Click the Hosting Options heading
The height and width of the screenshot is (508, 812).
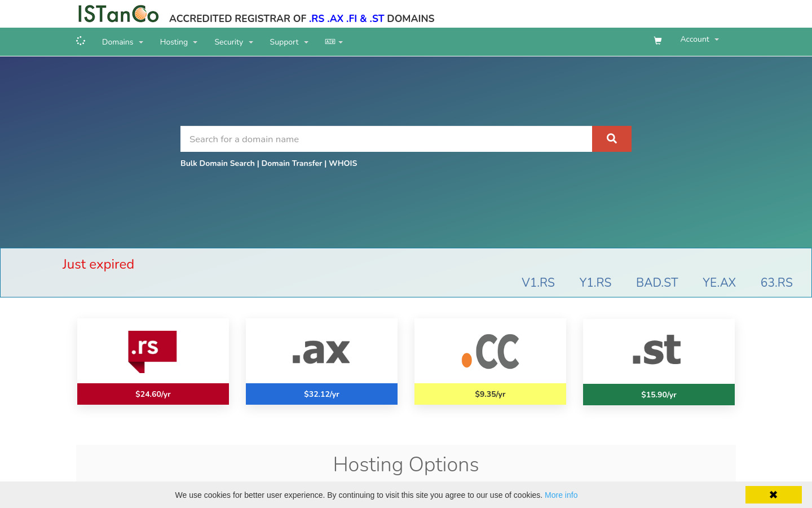point(406,465)
